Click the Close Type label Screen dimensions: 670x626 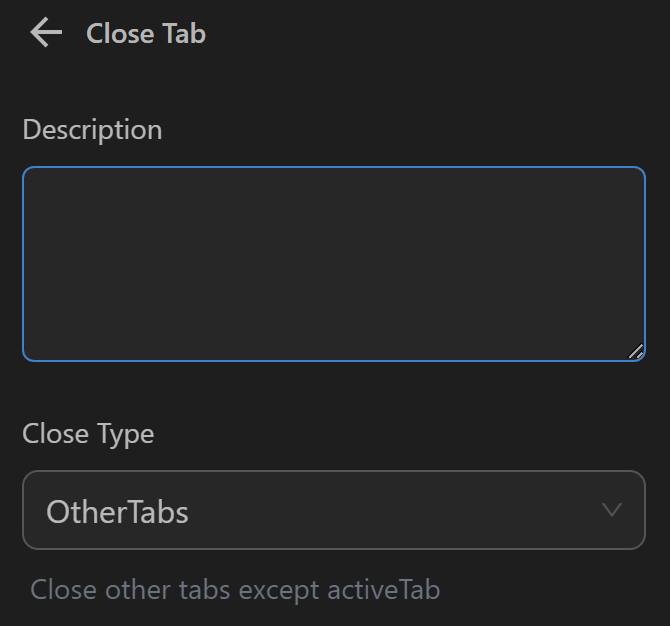tap(88, 434)
